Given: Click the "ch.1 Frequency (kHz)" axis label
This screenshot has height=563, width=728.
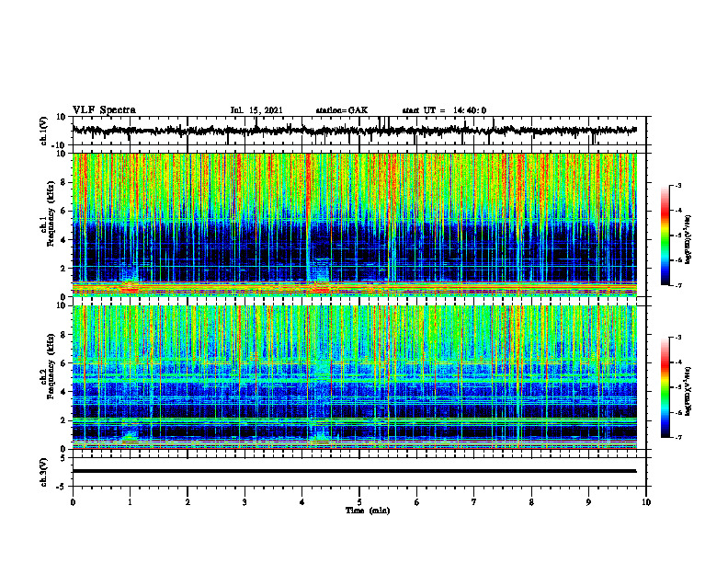Looking at the screenshot, I should point(48,224).
